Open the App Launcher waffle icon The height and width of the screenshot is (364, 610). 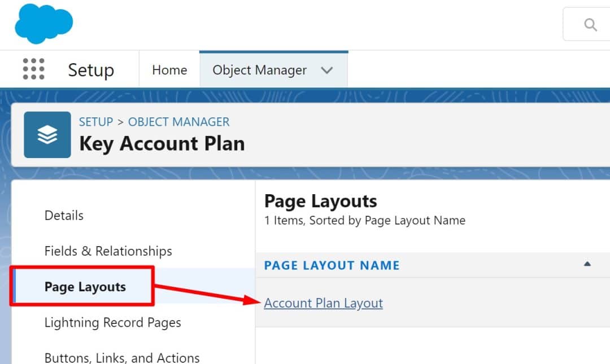[x=34, y=69]
